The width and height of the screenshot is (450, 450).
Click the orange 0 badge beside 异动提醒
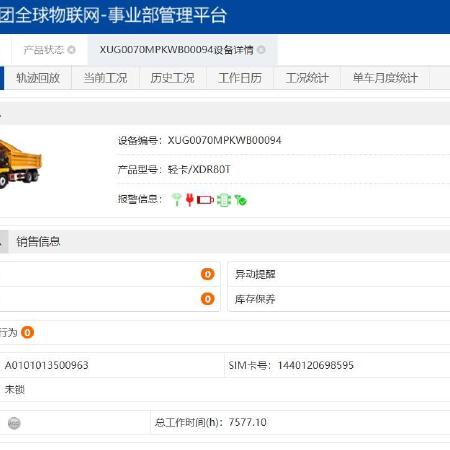pos(207,274)
